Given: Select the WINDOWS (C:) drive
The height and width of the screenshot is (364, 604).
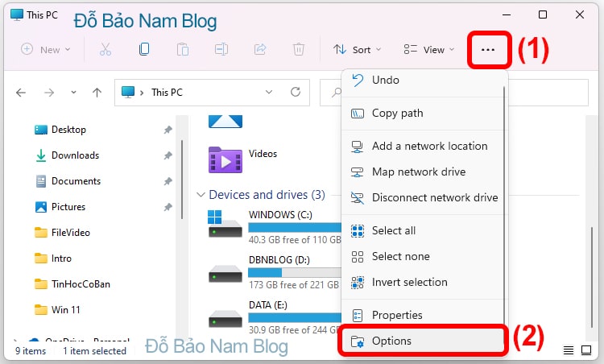Looking at the screenshot, I should pyautogui.click(x=275, y=227).
